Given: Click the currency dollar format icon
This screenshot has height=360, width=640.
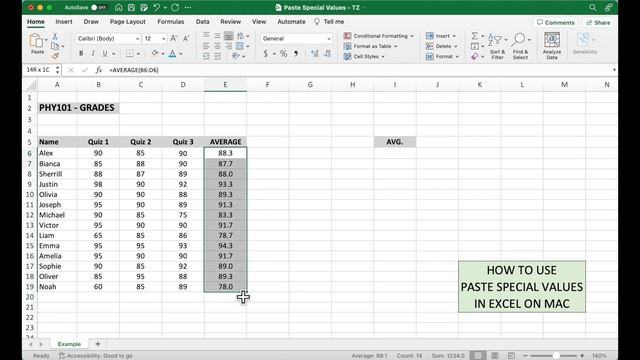Looking at the screenshot, I should (x=266, y=53).
